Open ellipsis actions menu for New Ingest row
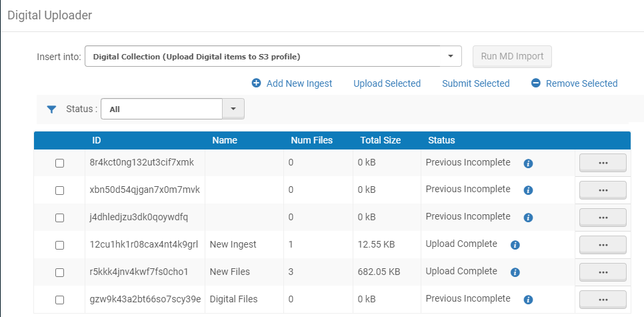The image size is (644, 317). [x=603, y=245]
